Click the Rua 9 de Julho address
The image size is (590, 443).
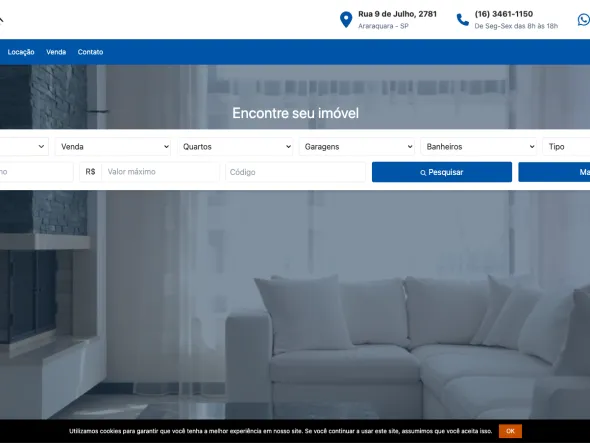[x=397, y=14]
